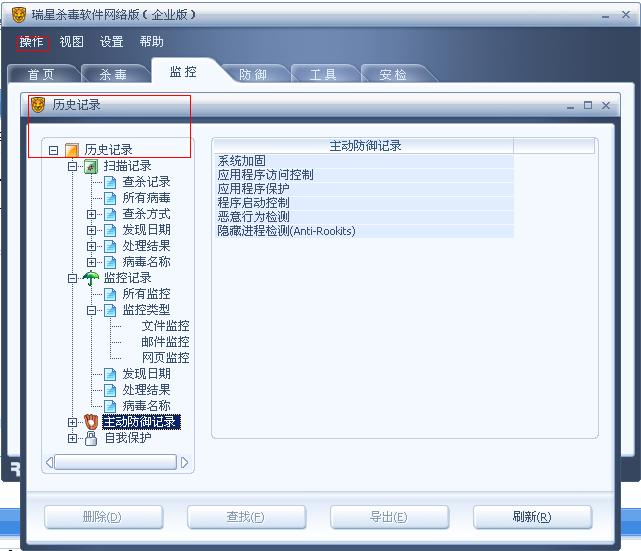Click the tree horizontal scrollbar thumb
This screenshot has height=551, width=641.
click(x=116, y=462)
